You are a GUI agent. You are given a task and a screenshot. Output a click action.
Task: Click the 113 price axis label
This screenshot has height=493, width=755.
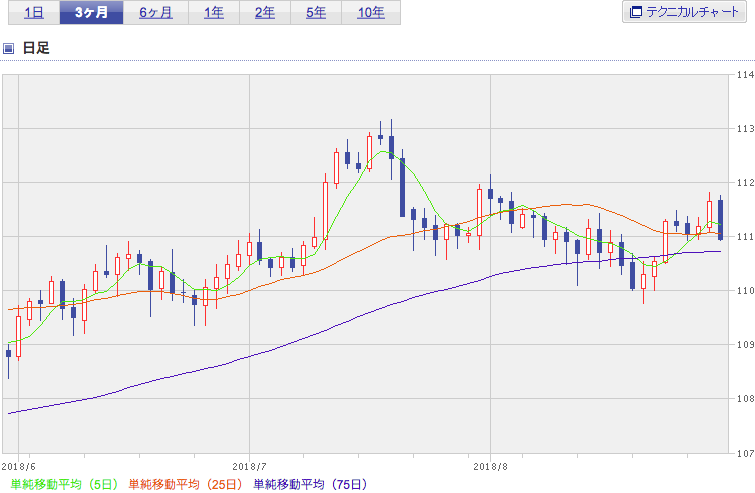[745, 129]
